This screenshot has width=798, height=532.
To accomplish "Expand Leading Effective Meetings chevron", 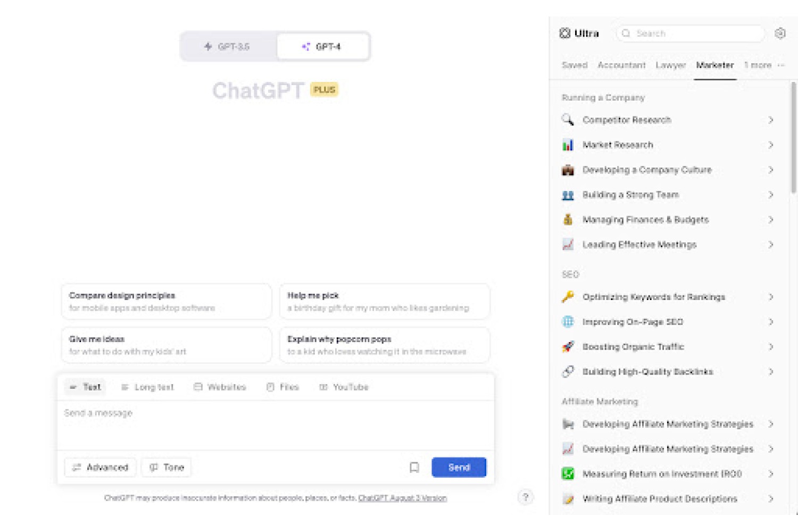I will point(771,245).
